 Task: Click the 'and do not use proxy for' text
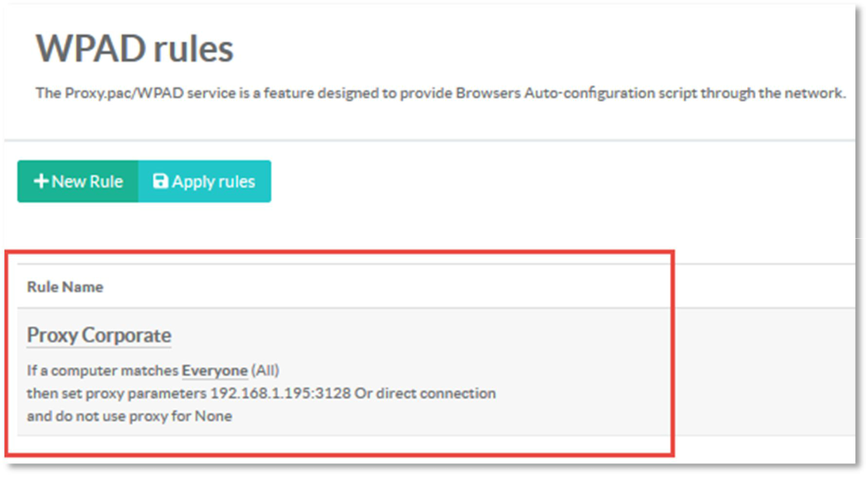click(109, 416)
